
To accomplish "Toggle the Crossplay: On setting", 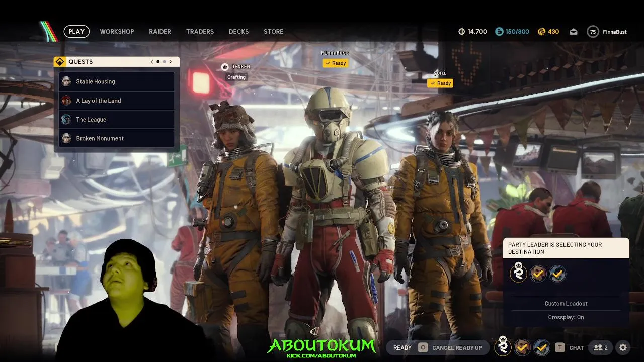I will tap(566, 317).
